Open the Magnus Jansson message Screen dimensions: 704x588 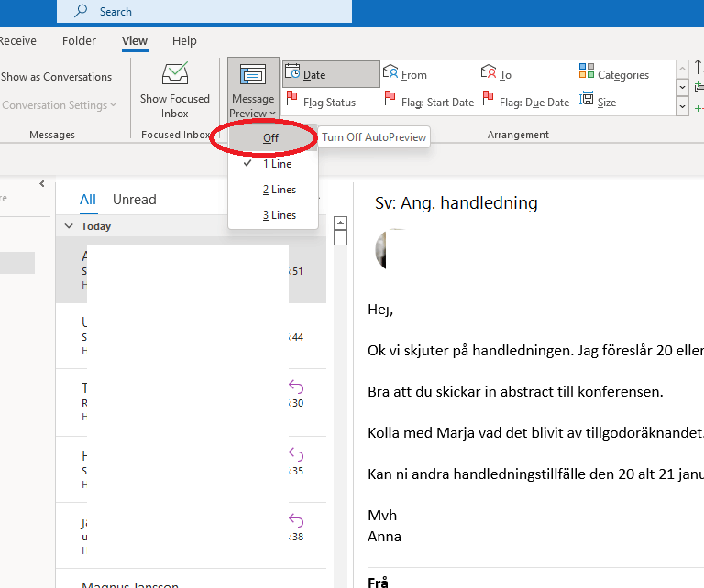(x=191, y=579)
